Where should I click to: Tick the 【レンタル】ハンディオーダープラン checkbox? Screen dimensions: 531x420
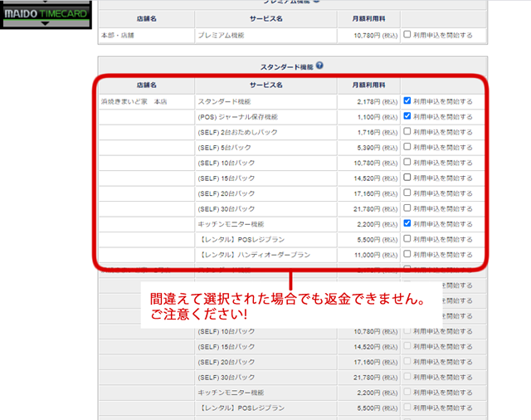point(407,254)
